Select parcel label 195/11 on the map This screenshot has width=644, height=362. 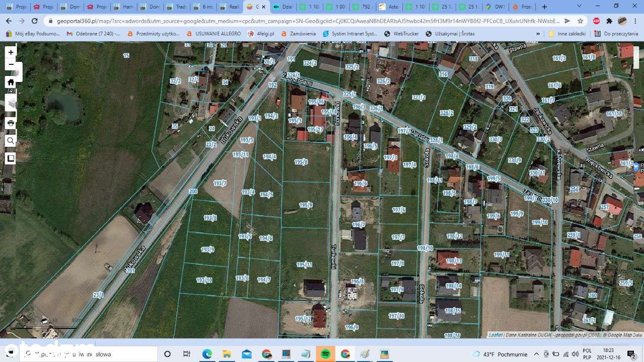pyautogui.click(x=304, y=264)
